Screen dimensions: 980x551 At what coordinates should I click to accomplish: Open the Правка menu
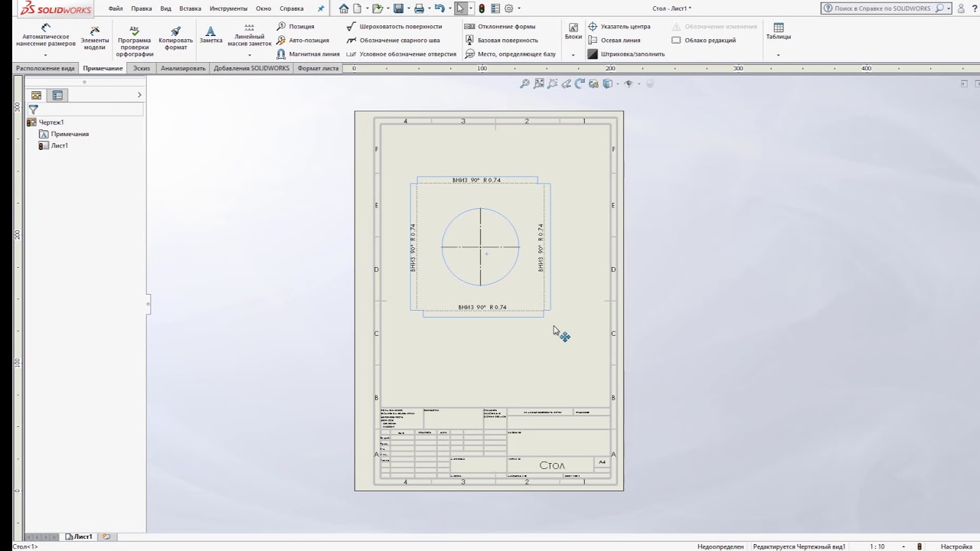(141, 8)
